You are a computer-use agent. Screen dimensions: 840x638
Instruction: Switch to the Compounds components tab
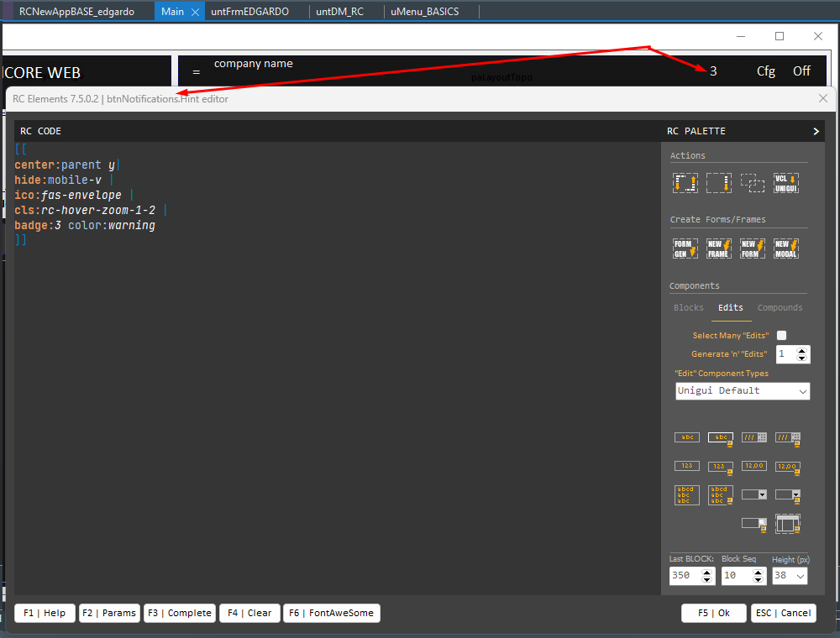pyautogui.click(x=780, y=308)
